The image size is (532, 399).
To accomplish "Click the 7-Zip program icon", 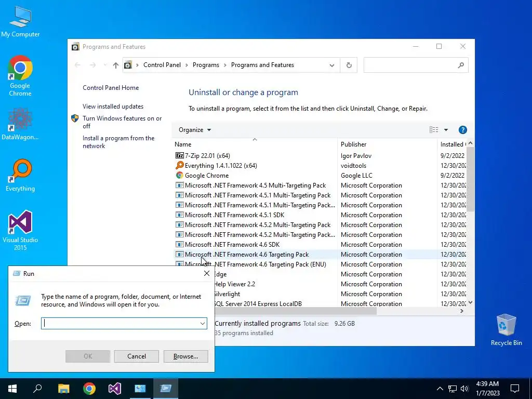I will pos(179,155).
